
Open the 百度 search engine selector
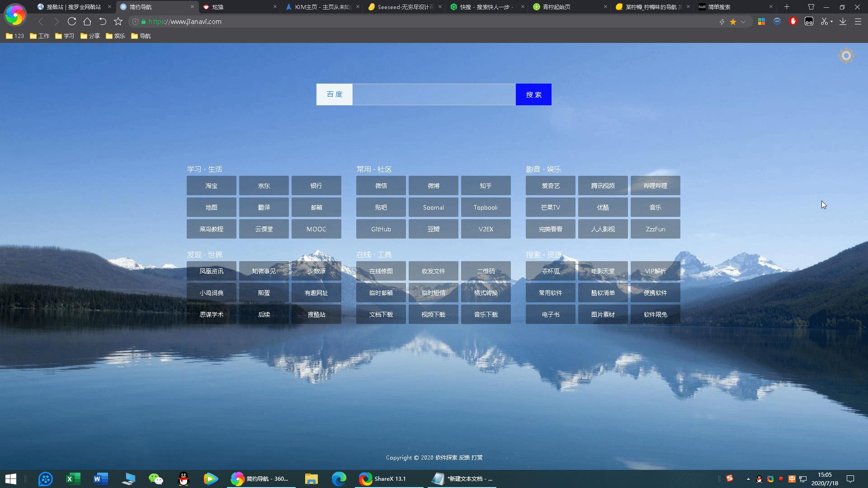334,94
